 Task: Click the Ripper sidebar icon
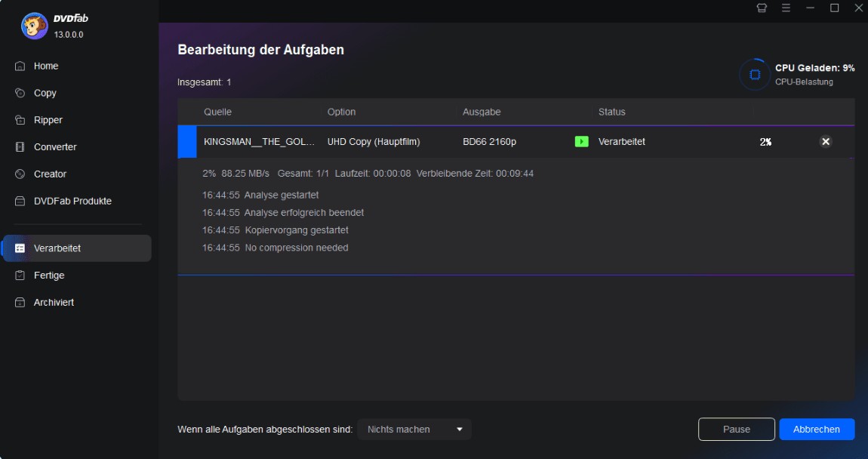pyautogui.click(x=20, y=120)
